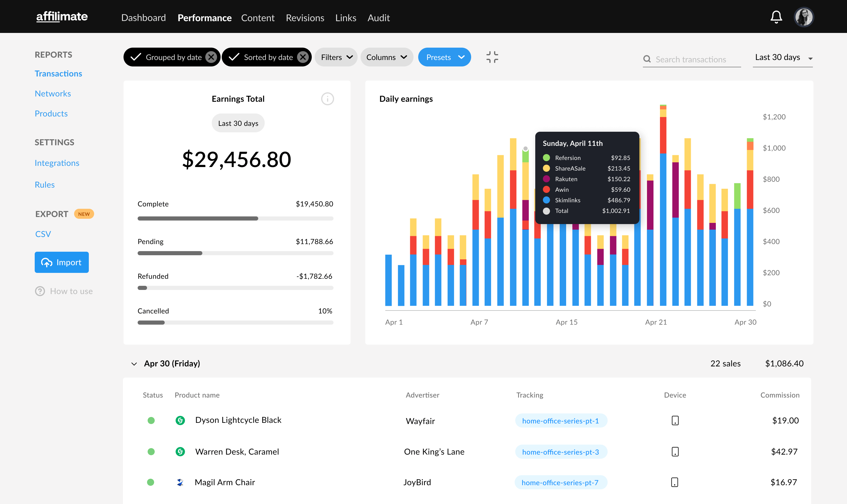Click the Networks sidebar icon
This screenshot has width=847, height=504.
[53, 93]
